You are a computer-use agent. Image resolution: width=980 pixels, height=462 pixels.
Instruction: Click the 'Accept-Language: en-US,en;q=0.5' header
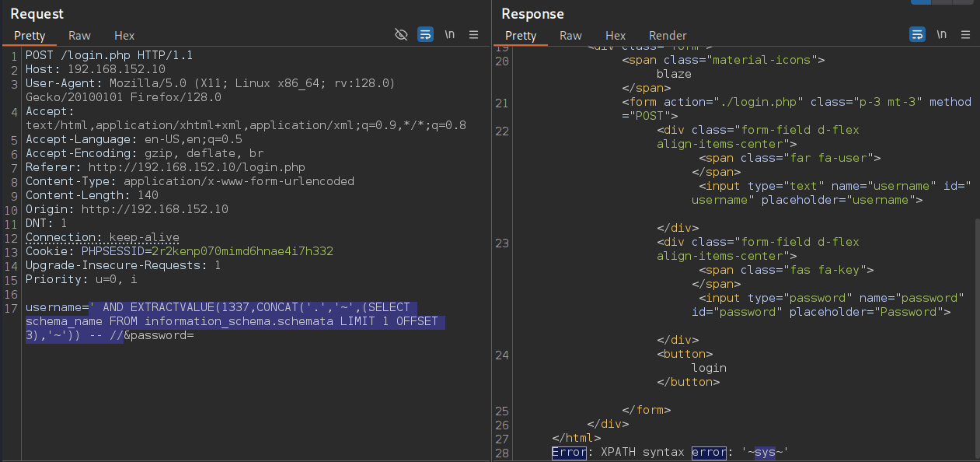pyautogui.click(x=134, y=139)
